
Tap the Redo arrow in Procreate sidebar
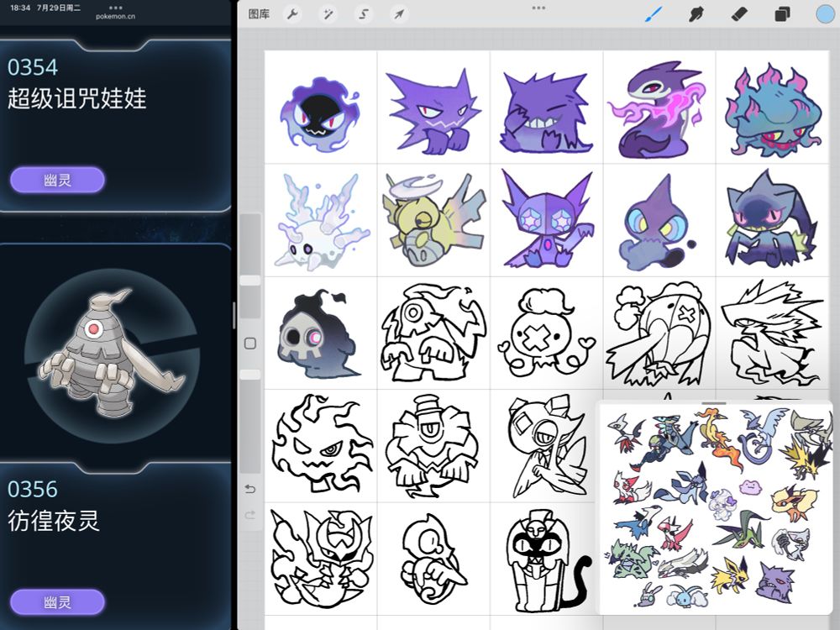click(x=250, y=515)
